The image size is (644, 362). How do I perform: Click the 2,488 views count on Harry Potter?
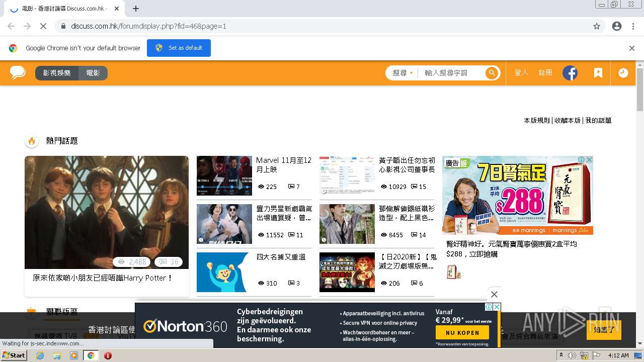[133, 262]
